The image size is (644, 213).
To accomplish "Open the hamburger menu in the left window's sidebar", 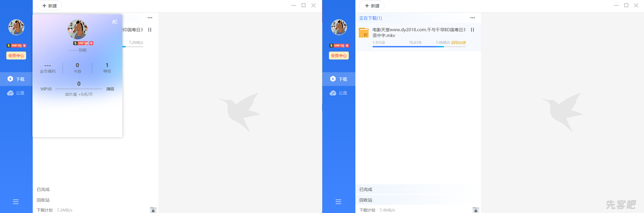I will pyautogui.click(x=16, y=202).
